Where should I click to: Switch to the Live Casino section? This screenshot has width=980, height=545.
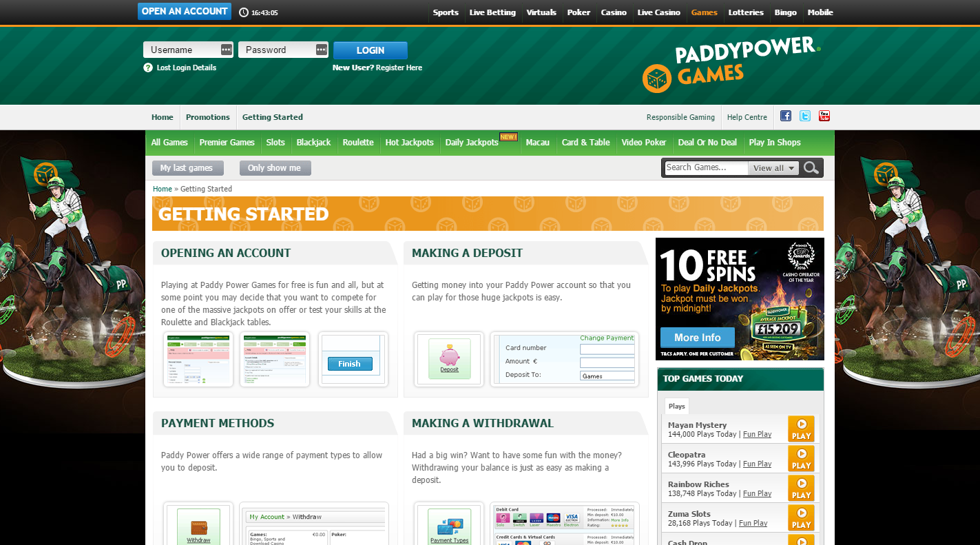[x=658, y=12]
